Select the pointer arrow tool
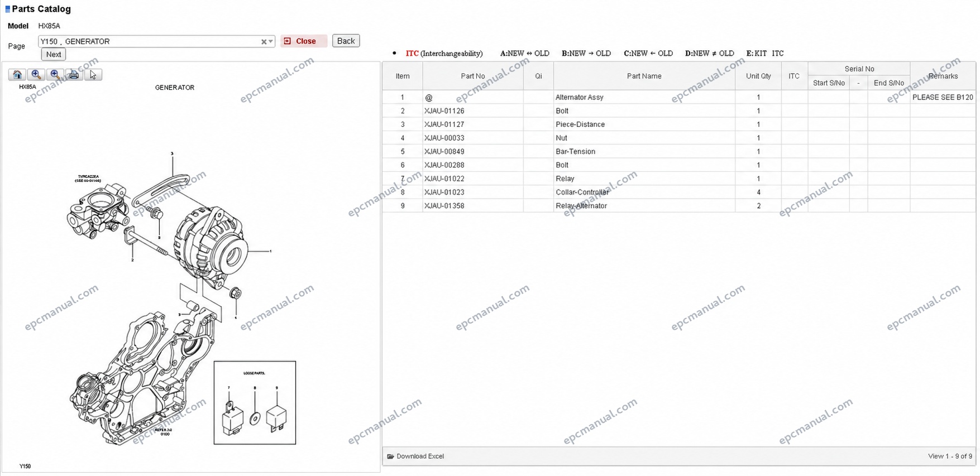Screen dimensions: 980x476 click(93, 75)
